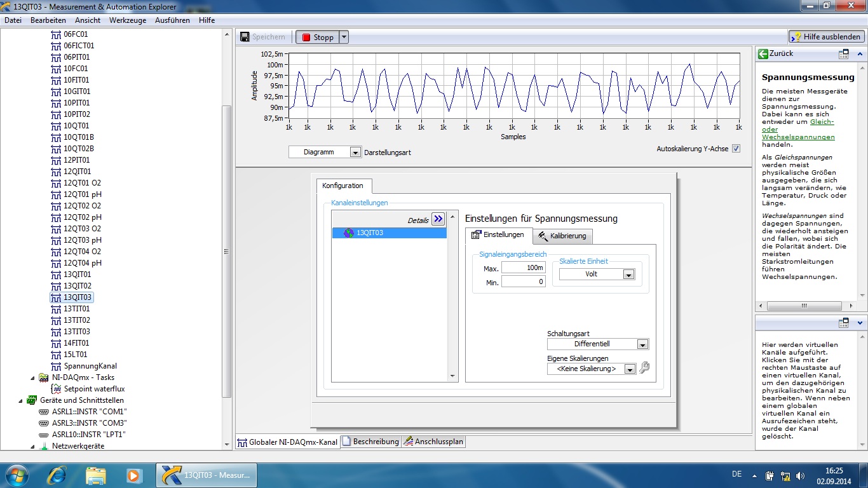
Task: Click the 13QIT03 channel globe icon
Action: tap(348, 233)
